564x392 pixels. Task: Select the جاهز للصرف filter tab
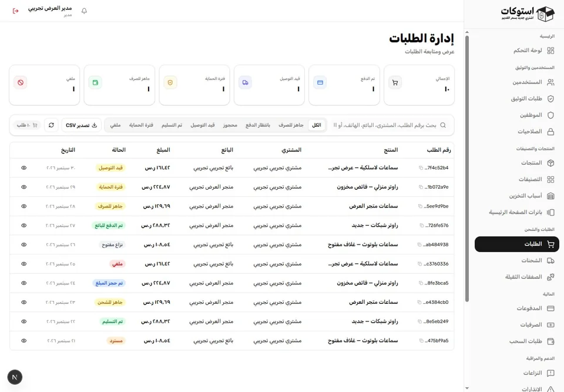point(291,125)
